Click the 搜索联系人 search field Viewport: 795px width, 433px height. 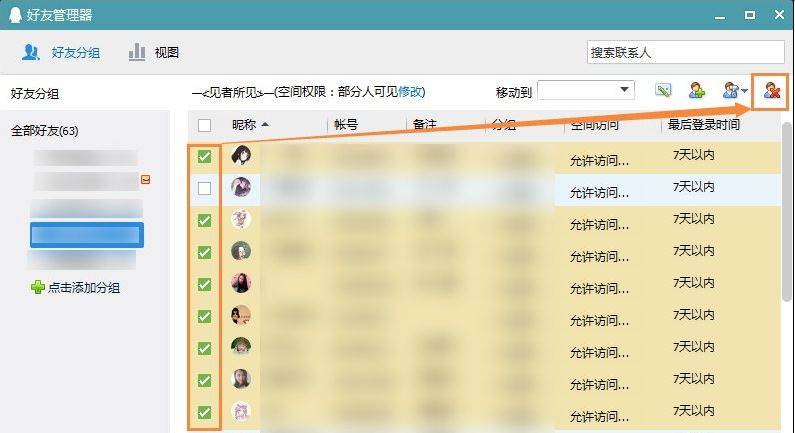point(685,52)
